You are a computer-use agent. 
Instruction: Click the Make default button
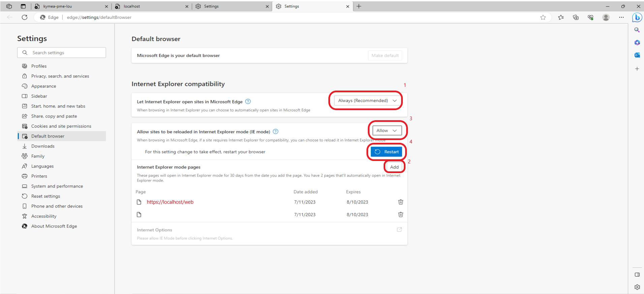coord(385,56)
